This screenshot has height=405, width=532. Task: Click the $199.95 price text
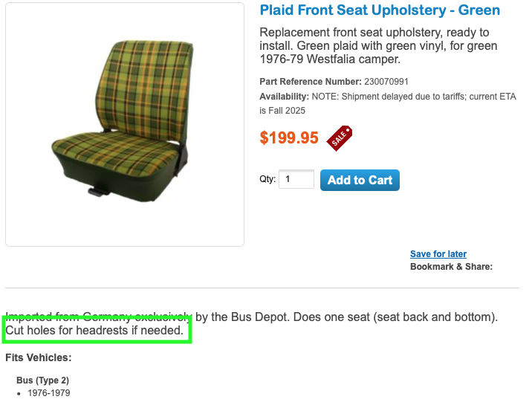click(x=289, y=137)
